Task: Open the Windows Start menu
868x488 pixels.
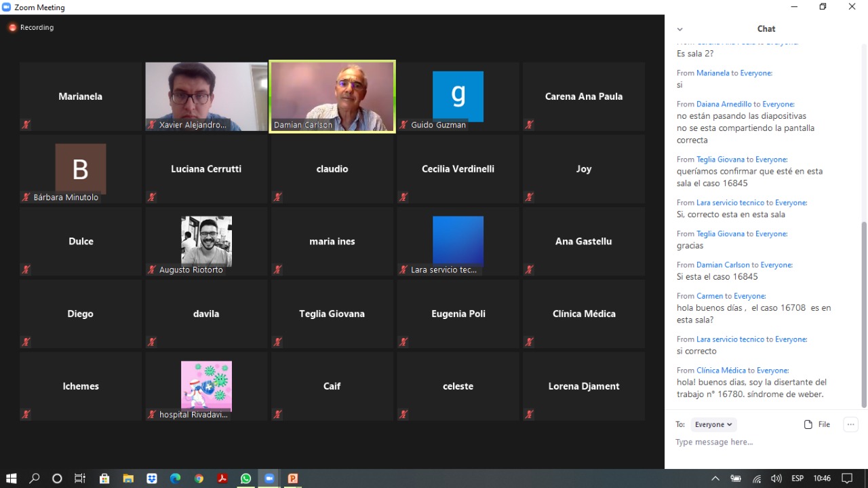Action: point(11,478)
